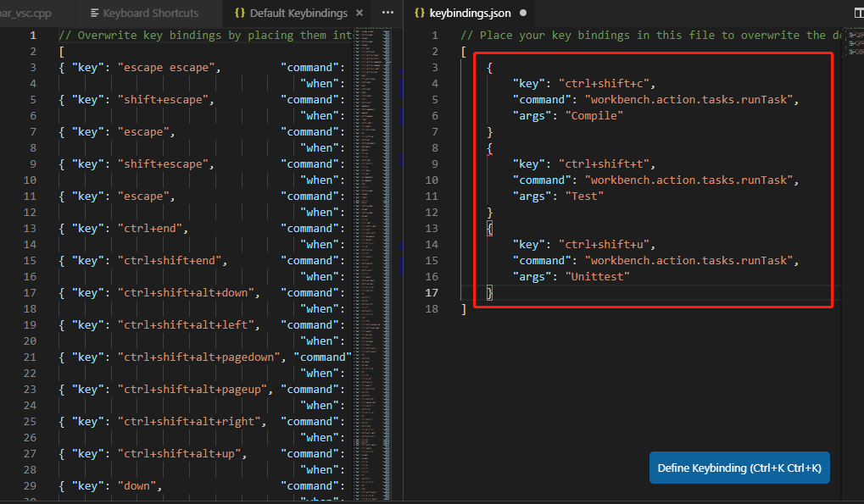Click the "ctrl+shift+alt+up" key entry
The width and height of the screenshot is (864, 504).
coord(181,453)
